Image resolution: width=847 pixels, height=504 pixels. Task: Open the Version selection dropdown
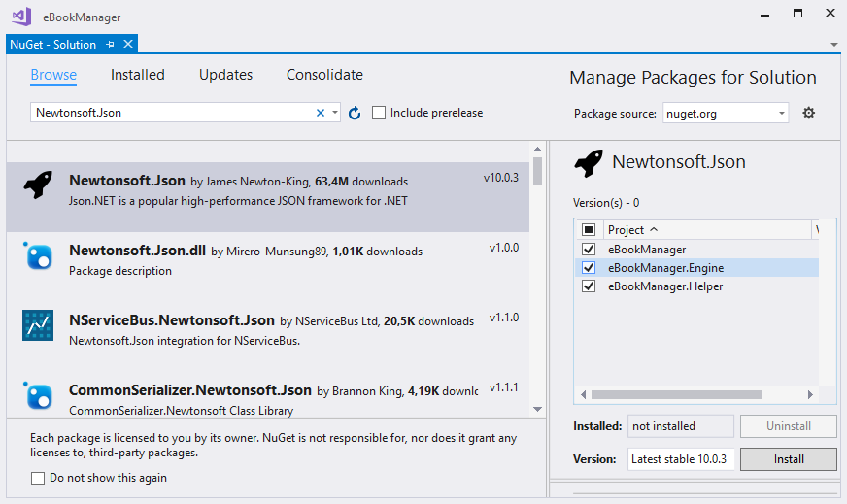point(681,459)
